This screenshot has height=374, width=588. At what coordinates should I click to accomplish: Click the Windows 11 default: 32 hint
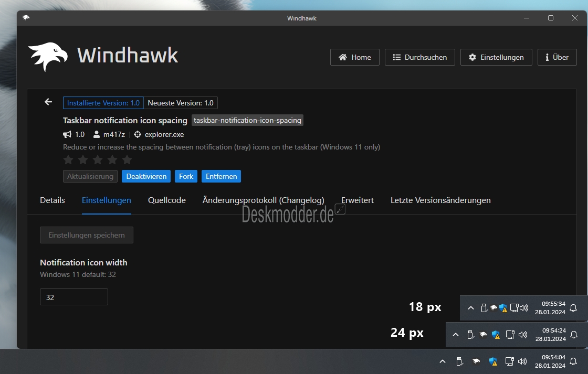point(78,274)
